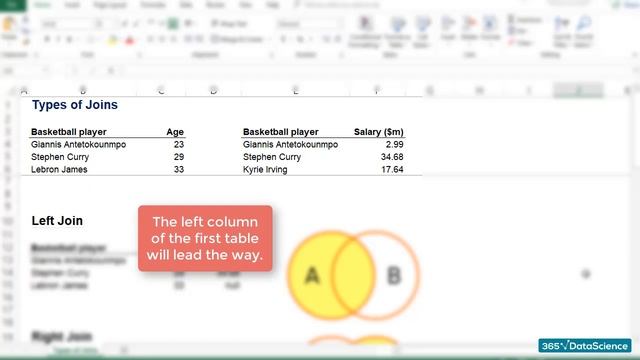Add a new sheet with plus button
This screenshot has height=360, width=640.
124,350
